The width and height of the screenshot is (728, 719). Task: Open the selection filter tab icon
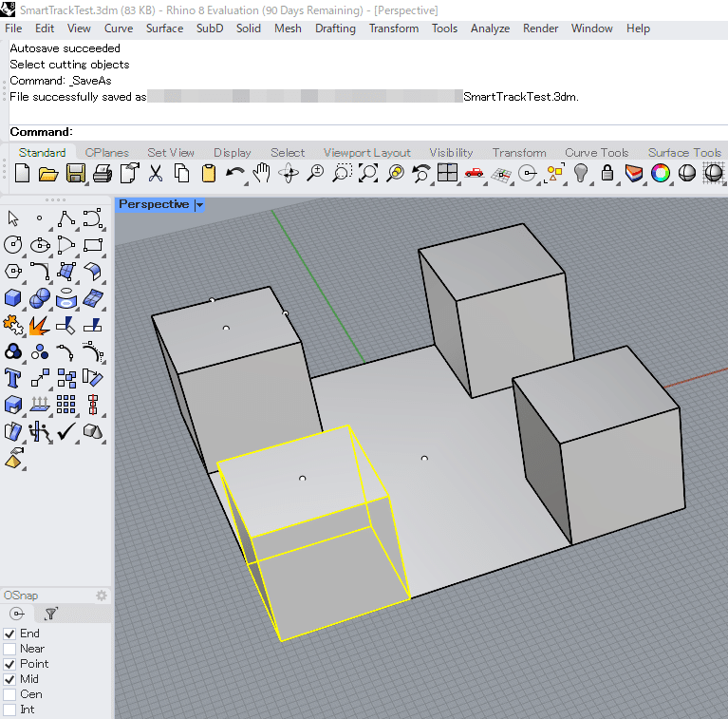(51, 614)
